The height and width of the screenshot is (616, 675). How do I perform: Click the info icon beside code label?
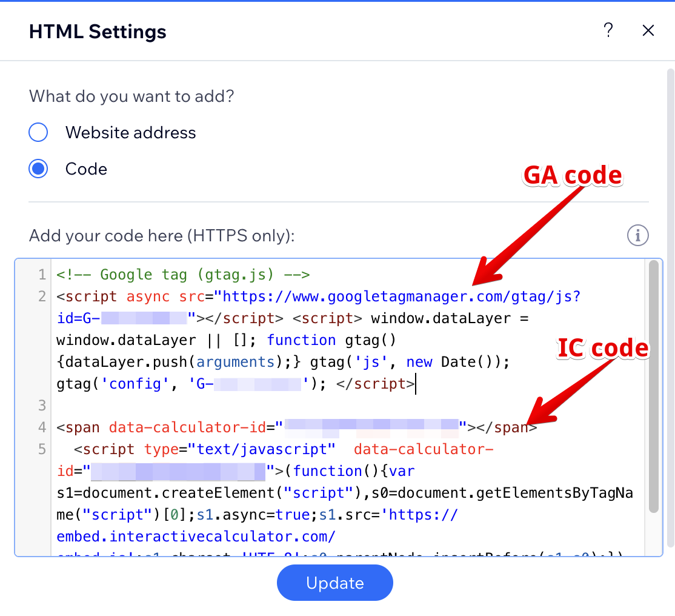tap(637, 235)
